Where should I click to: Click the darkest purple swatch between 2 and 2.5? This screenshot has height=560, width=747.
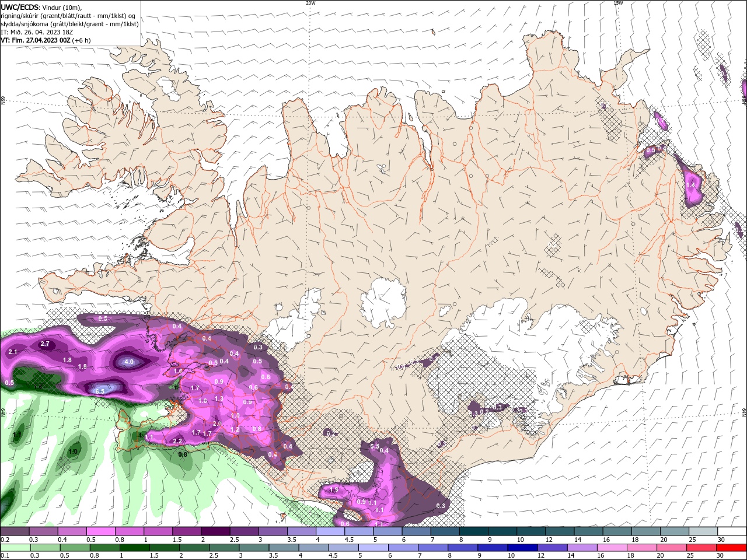click(215, 531)
